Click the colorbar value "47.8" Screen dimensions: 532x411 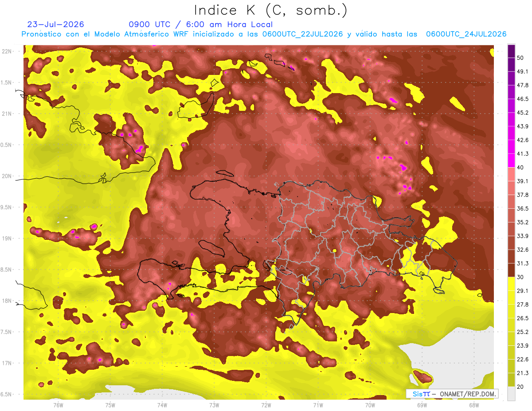[523, 85]
